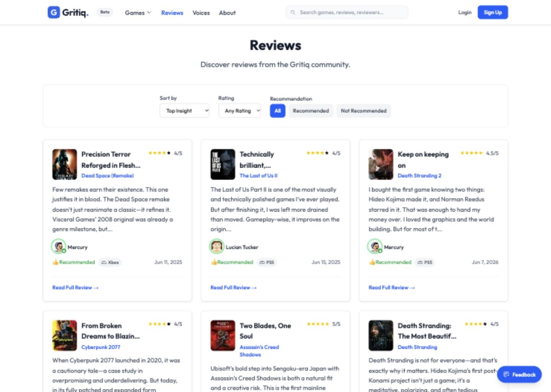The image size is (551, 392).
Task: Click the Death Stranding cover thumbnail
Action: coord(381,335)
